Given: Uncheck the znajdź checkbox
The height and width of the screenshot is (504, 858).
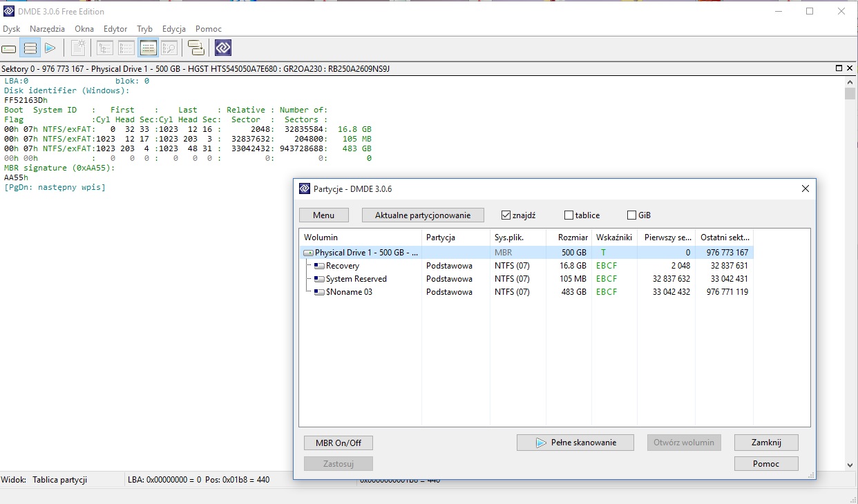Looking at the screenshot, I should 506,215.
